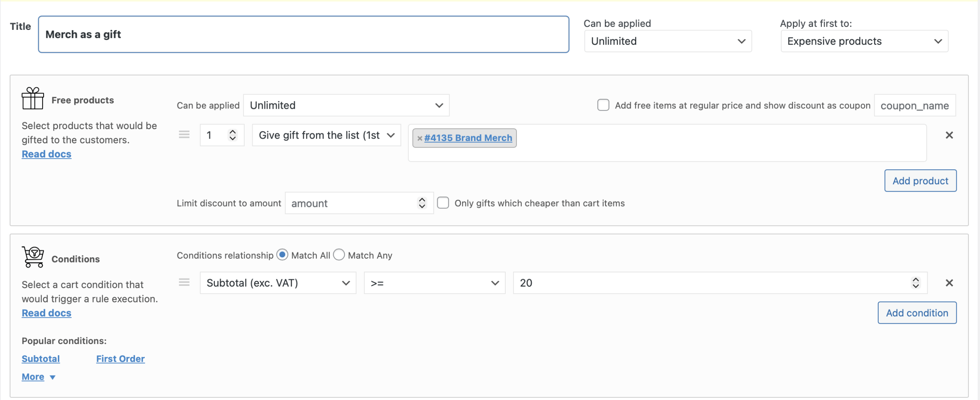Open the >= comparison operator dropdown

pos(434,283)
